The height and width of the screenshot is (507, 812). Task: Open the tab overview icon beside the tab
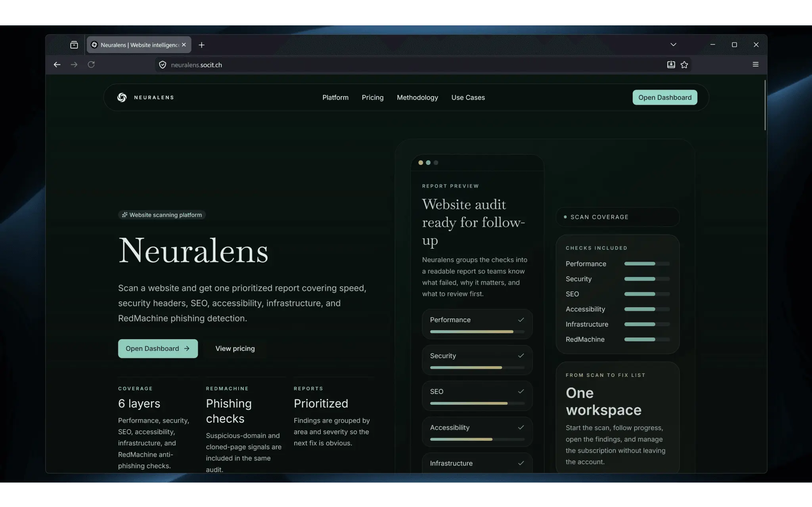point(74,45)
